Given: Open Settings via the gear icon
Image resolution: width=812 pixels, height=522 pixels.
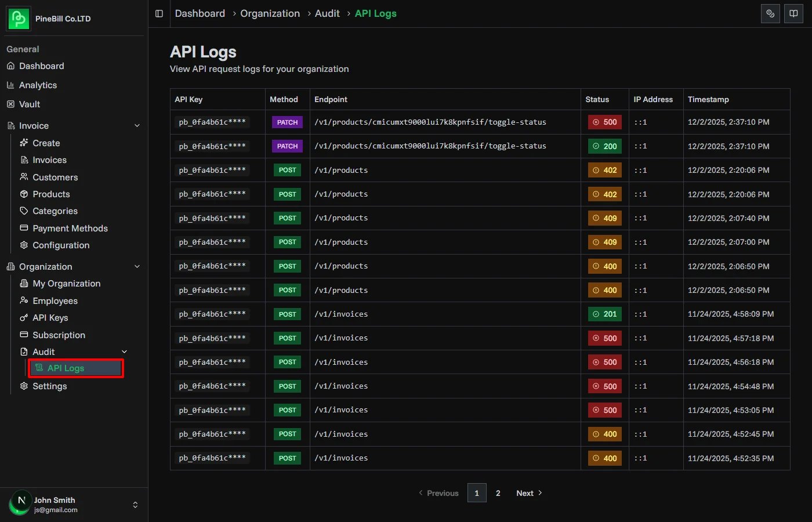Looking at the screenshot, I should (x=24, y=386).
